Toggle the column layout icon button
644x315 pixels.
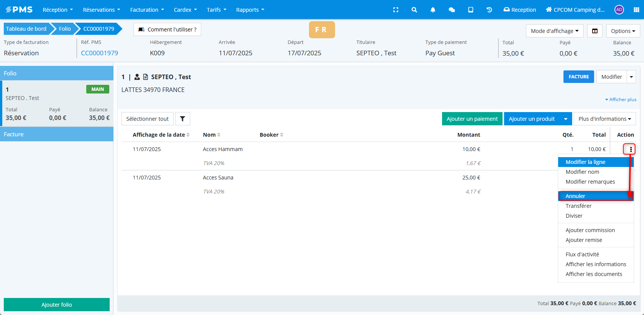(594, 31)
